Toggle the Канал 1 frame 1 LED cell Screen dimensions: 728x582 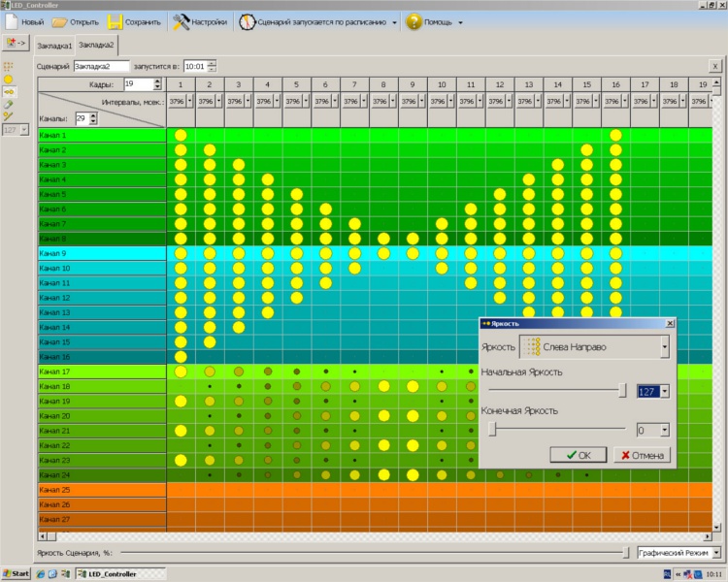181,136
